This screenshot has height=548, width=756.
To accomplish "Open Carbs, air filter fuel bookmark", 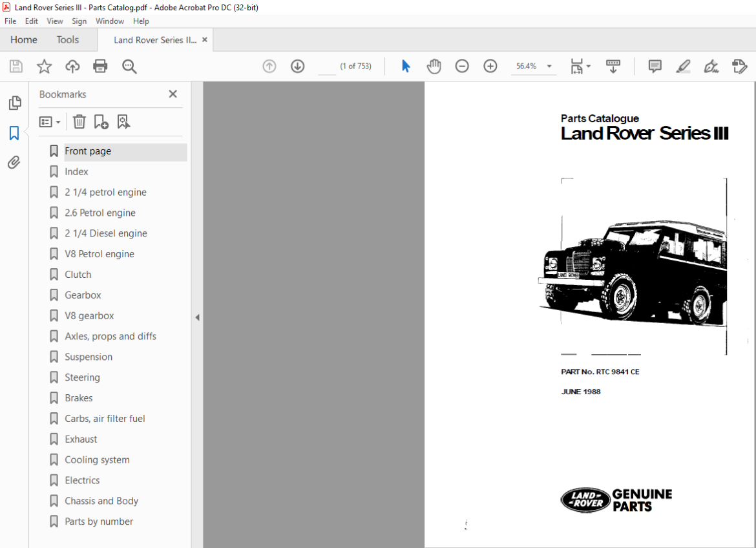I will (x=105, y=419).
